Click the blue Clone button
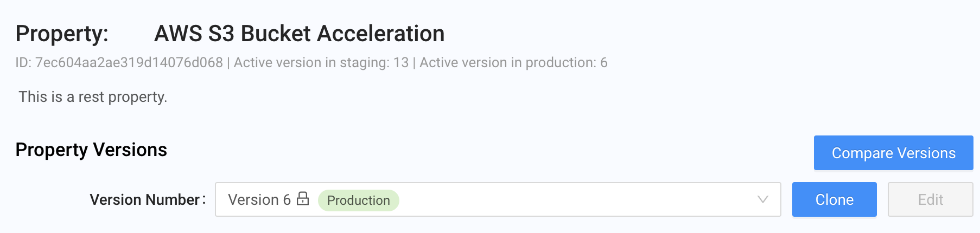980x233 pixels. point(834,199)
